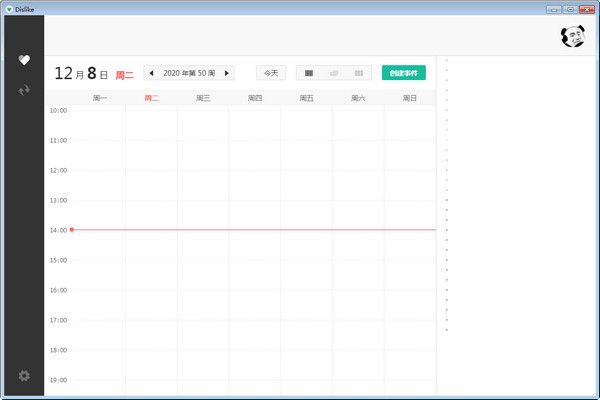The image size is (600, 400).
Task: Click the 周三 cell at 12:00
Action: tap(203, 185)
